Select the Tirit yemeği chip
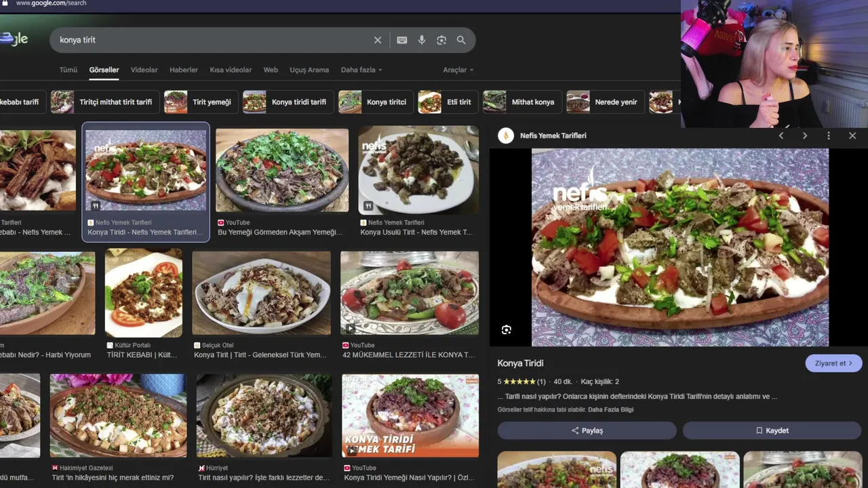 pos(201,102)
